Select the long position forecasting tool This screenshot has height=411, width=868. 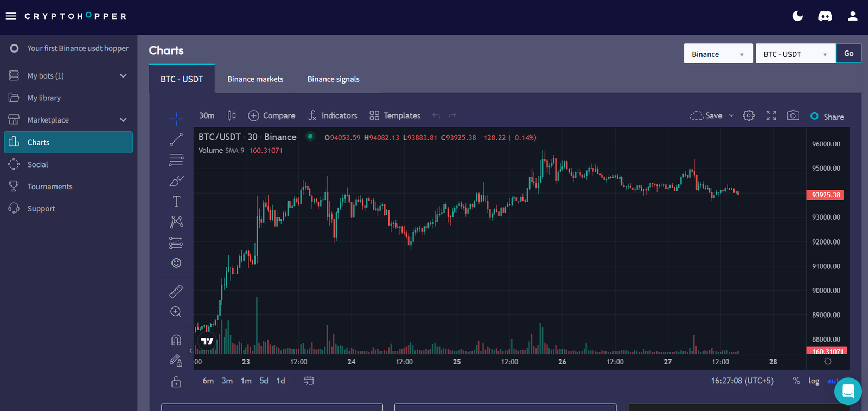176,242
